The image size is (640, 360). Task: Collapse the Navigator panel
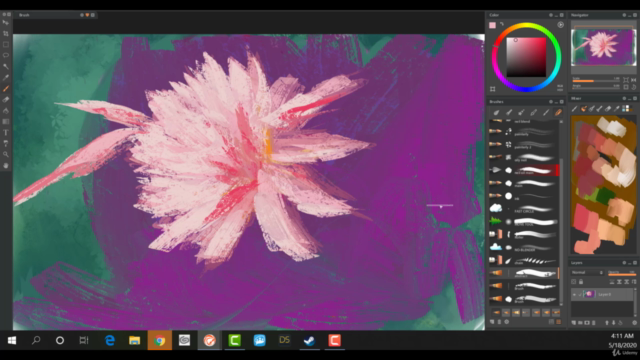pos(629,15)
